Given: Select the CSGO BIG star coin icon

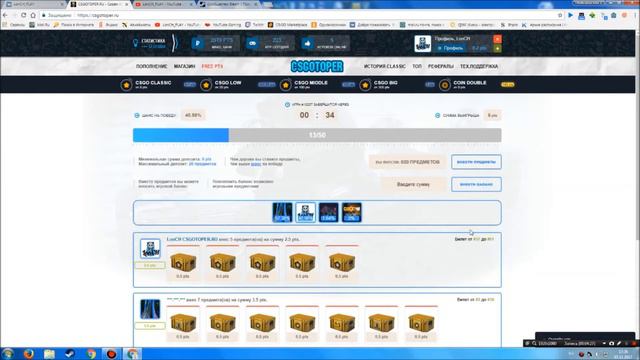Looking at the screenshot, I should point(365,85).
